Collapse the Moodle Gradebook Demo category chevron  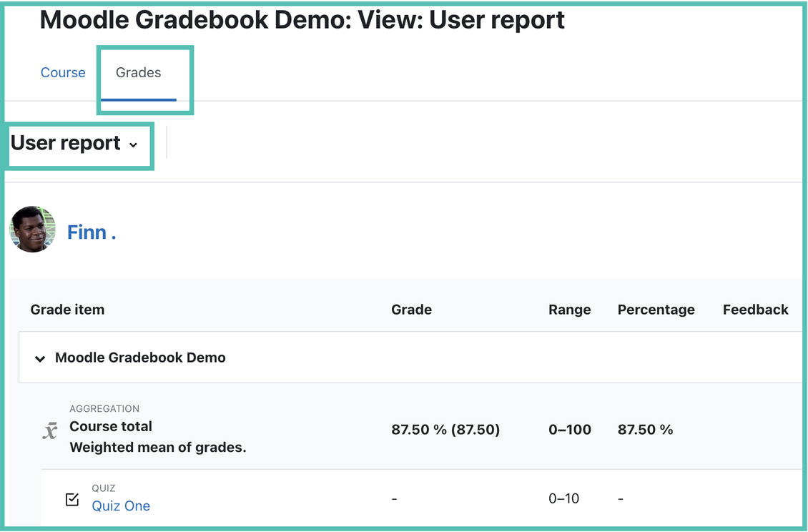[39, 358]
